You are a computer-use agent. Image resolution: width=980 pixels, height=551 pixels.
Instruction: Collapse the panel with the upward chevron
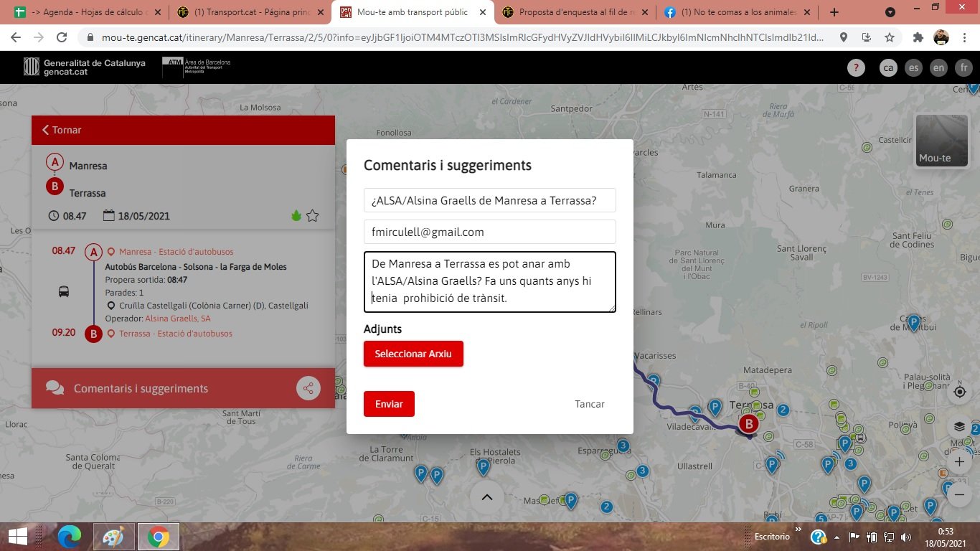tap(486, 496)
